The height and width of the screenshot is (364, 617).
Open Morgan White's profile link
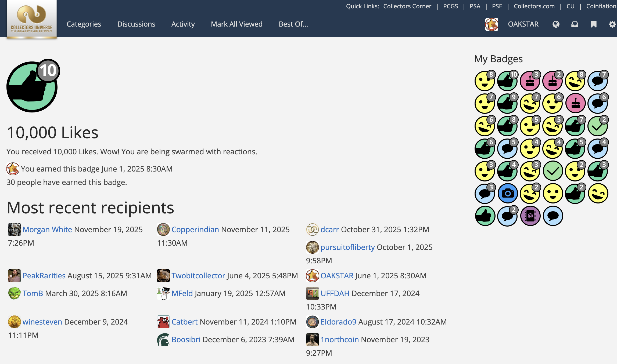click(47, 230)
